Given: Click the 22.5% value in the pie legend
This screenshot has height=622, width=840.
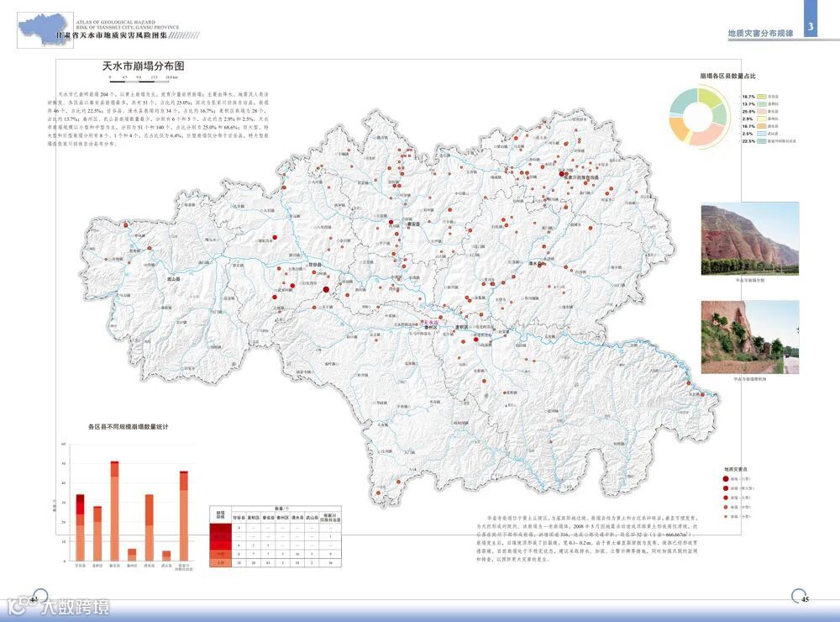Looking at the screenshot, I should [748, 141].
